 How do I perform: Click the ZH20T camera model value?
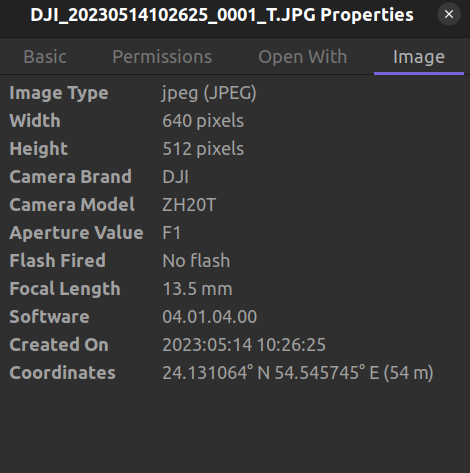click(x=189, y=205)
